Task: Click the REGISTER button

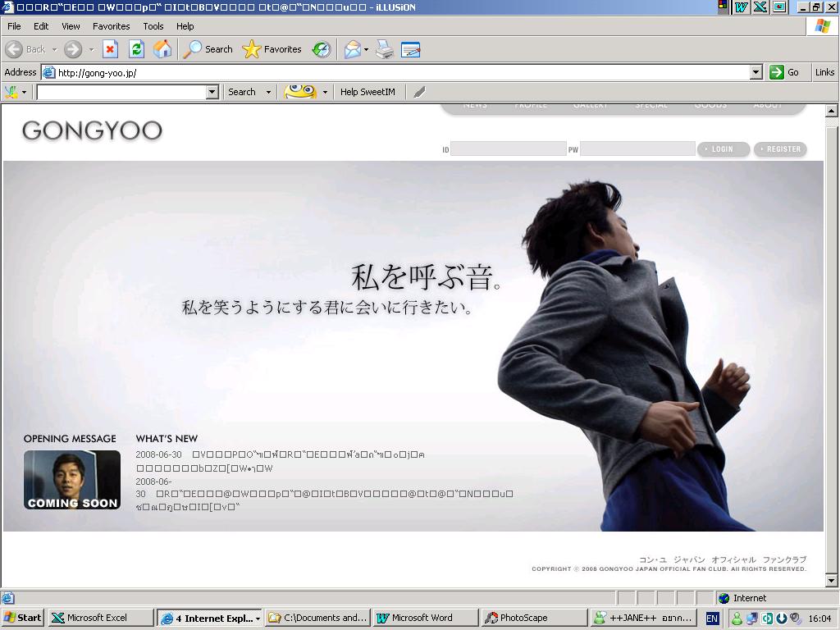Action: [780, 149]
